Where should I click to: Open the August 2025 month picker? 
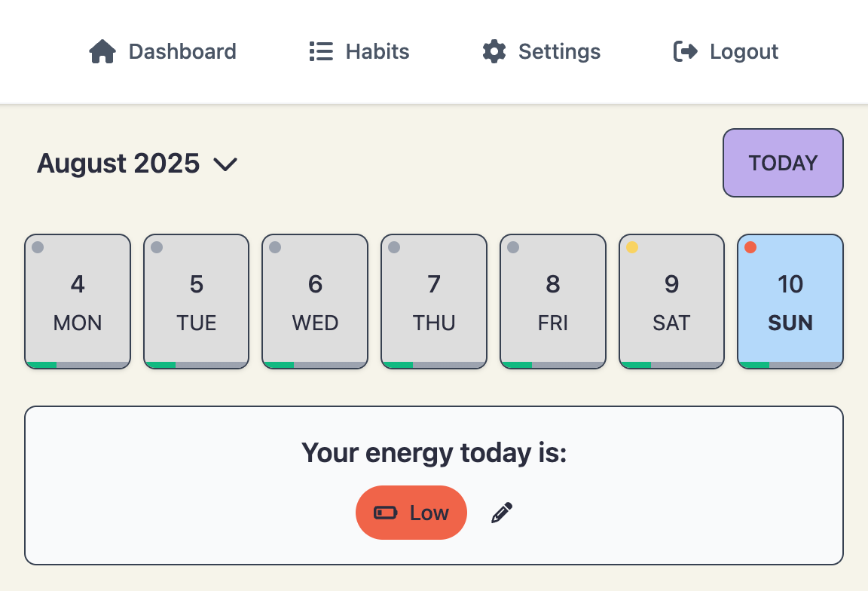[137, 164]
